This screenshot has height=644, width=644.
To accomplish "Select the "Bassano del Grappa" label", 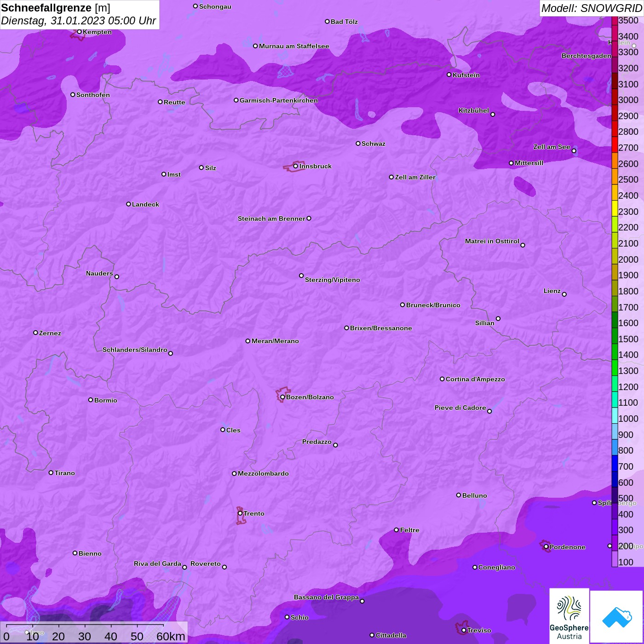I will [327, 597].
